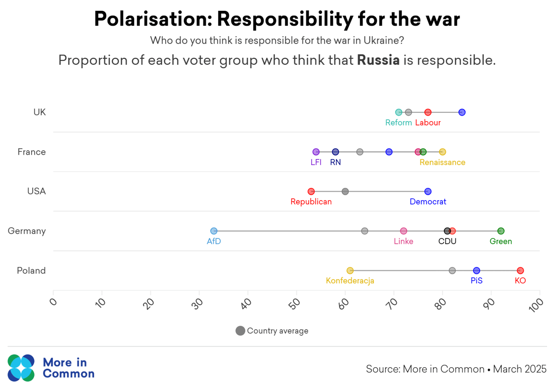The height and width of the screenshot is (392, 554).
Task: Select the Democrat blue data point
Action: 428,191
